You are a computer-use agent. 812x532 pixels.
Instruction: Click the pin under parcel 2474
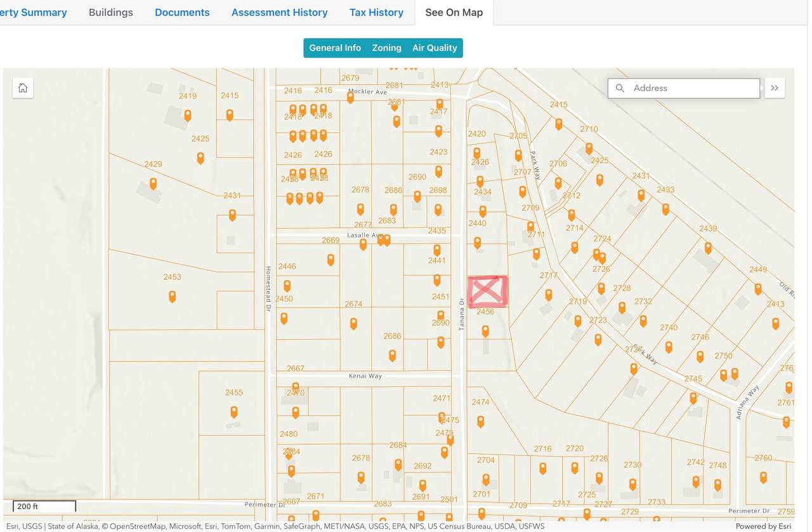tap(480, 421)
